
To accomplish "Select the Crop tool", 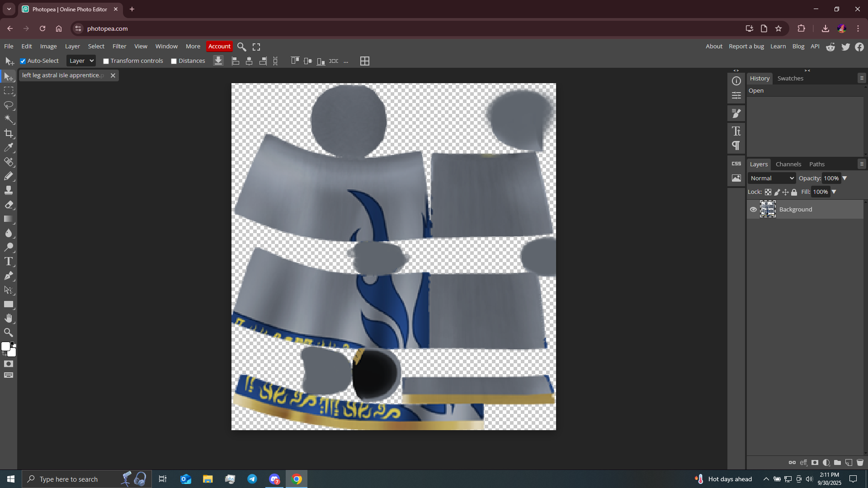I will coord(9,133).
